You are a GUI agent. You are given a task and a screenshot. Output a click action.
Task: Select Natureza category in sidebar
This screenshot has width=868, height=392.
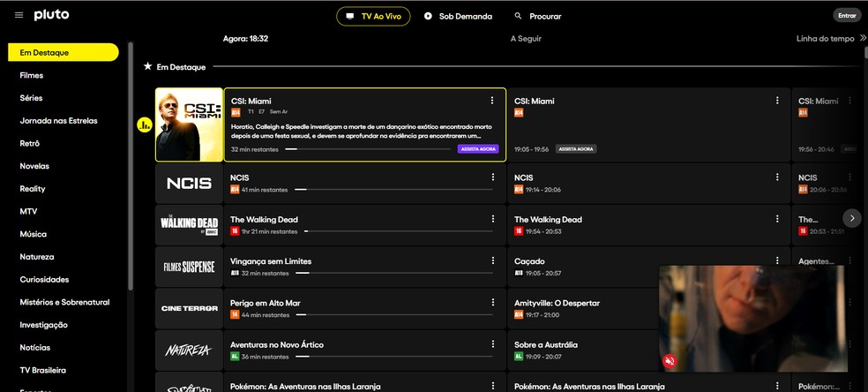pos(37,257)
